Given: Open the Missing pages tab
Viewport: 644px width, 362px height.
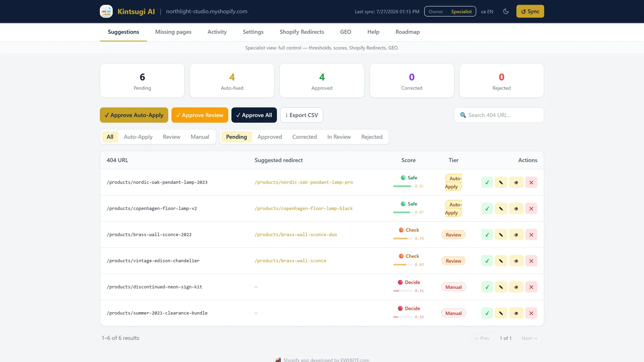Looking at the screenshot, I should pyautogui.click(x=173, y=32).
